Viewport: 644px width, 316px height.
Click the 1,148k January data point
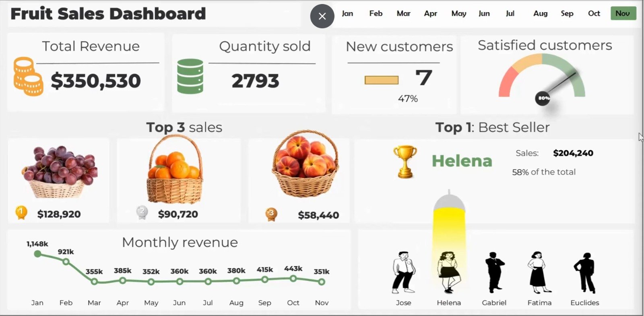coord(37,254)
